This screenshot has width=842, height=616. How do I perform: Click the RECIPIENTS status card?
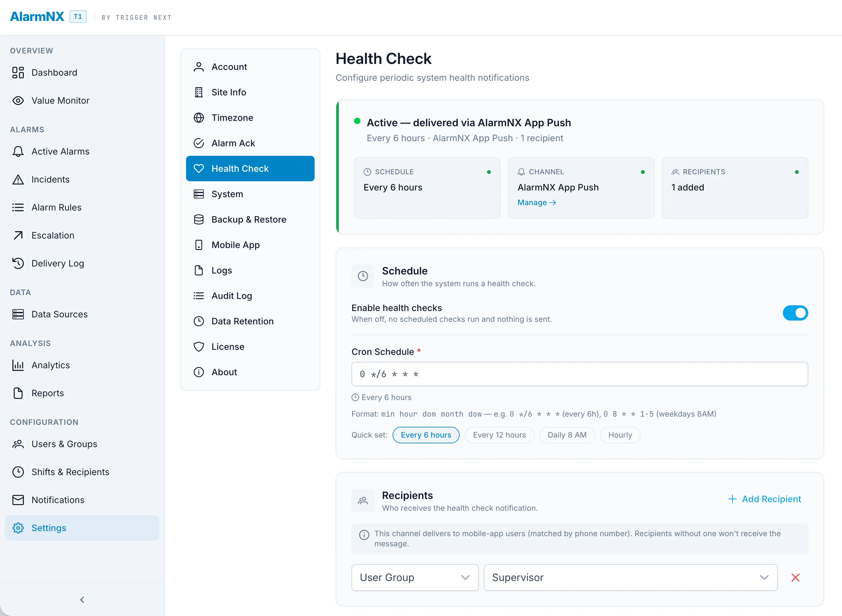coord(734,188)
